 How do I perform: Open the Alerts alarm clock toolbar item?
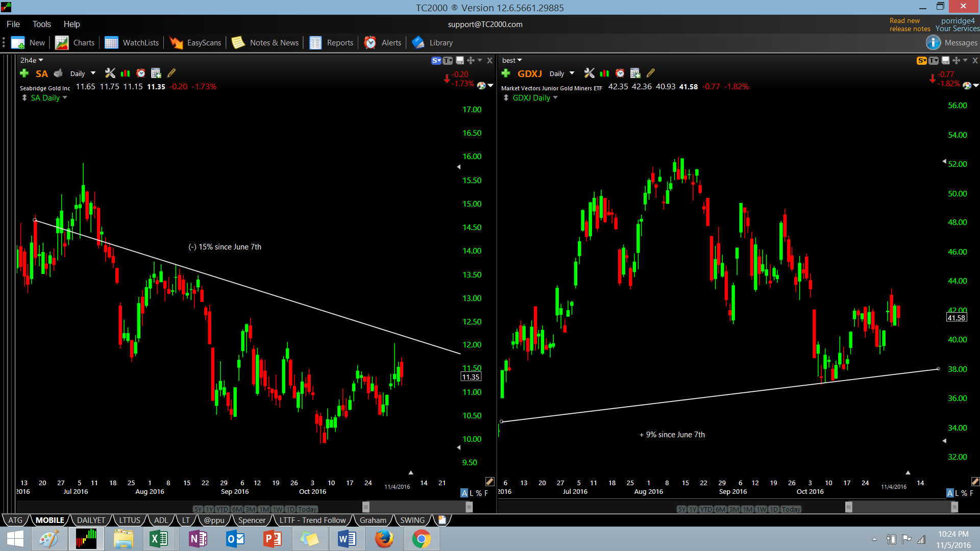click(383, 43)
